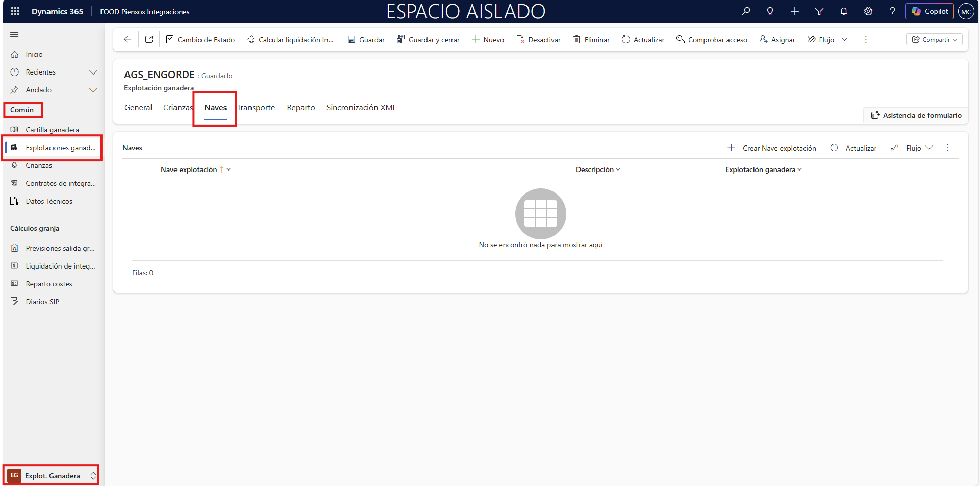The width and height of the screenshot is (980, 486).
Task: Open Contratos de integración in sidebar
Action: (x=60, y=183)
